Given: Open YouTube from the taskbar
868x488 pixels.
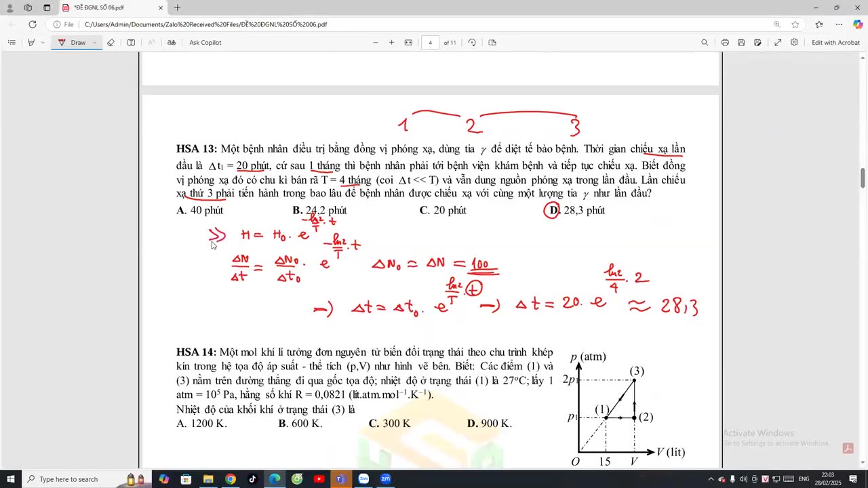Looking at the screenshot, I should 319,479.
